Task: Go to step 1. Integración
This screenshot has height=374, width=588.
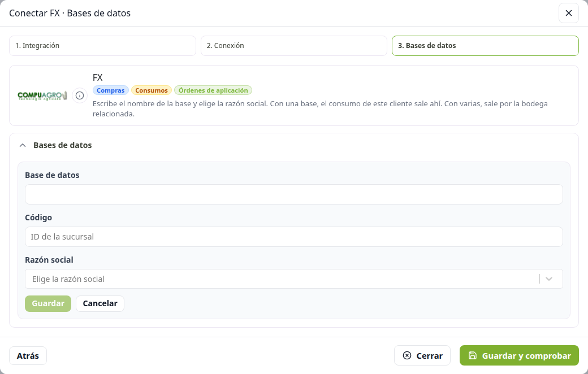Action: 102,46
